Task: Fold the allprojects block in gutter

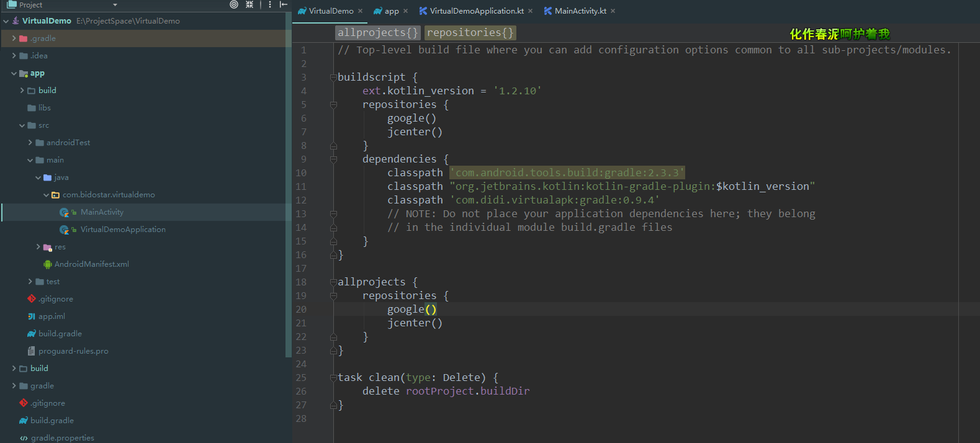Action: coord(333,282)
